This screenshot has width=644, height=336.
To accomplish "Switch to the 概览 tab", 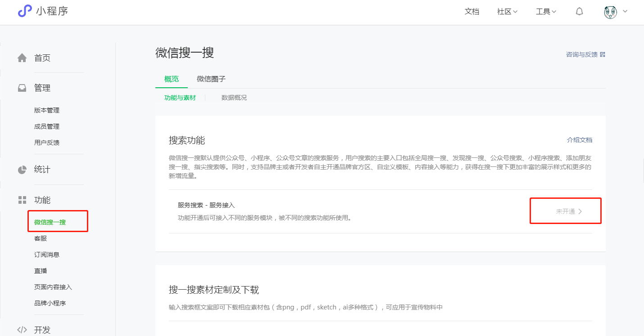I will point(172,79).
